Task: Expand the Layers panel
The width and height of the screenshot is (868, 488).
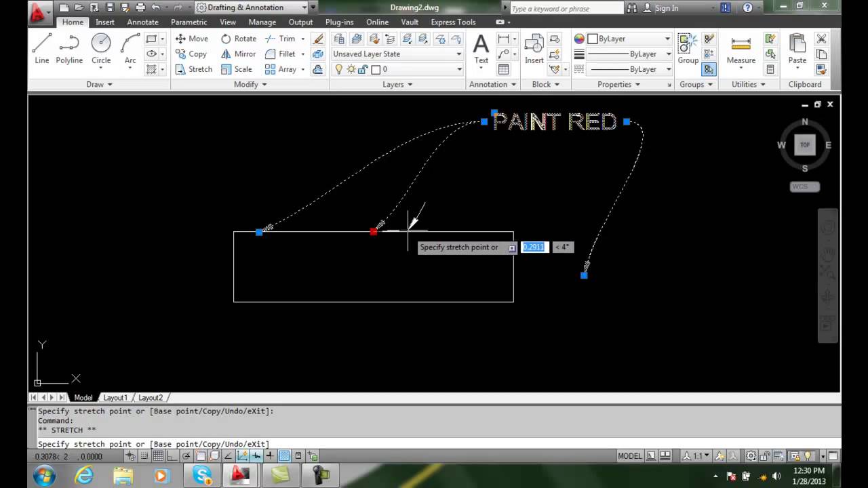Action: tap(398, 85)
